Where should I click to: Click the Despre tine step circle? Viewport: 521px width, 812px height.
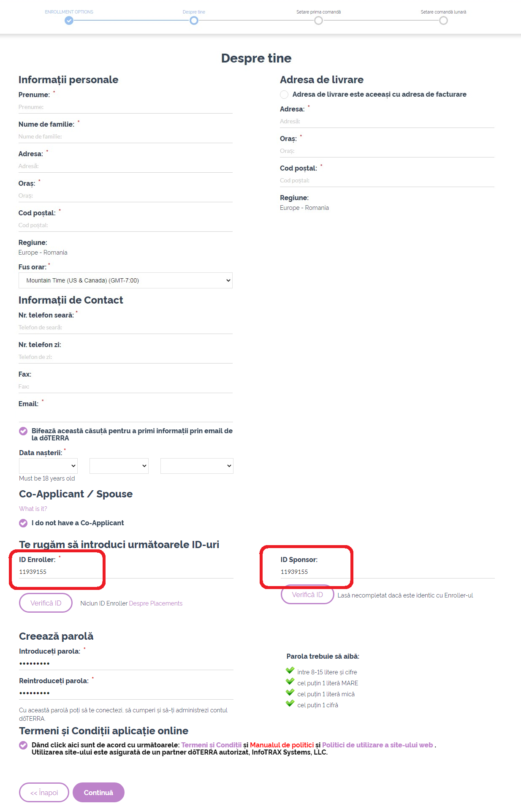pos(194,21)
